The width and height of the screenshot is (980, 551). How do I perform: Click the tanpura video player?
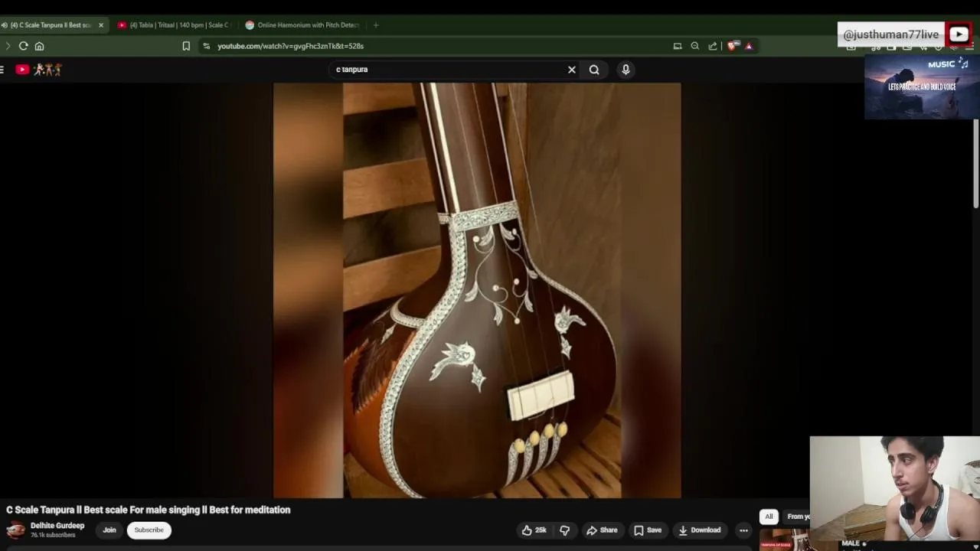(477, 290)
